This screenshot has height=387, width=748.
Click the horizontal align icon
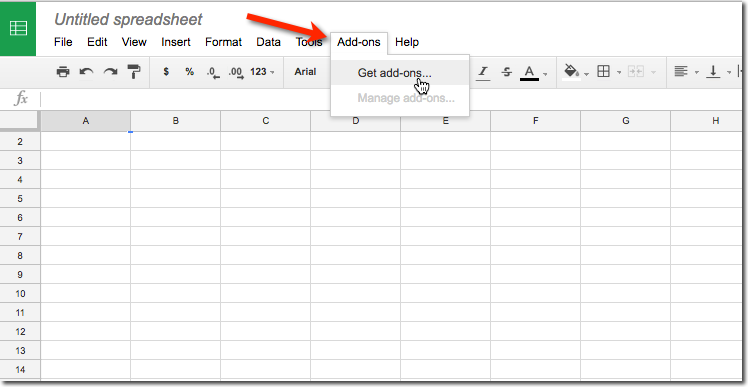[681, 72]
